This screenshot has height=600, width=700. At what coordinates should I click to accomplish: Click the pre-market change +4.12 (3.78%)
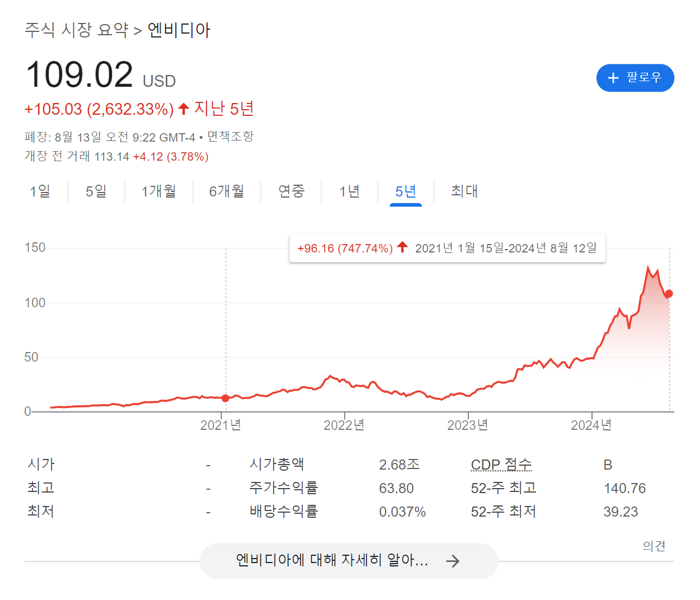[x=171, y=157]
